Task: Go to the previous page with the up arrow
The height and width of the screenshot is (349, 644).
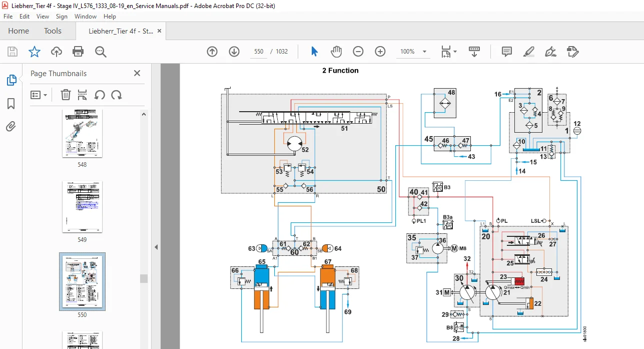Action: point(212,52)
